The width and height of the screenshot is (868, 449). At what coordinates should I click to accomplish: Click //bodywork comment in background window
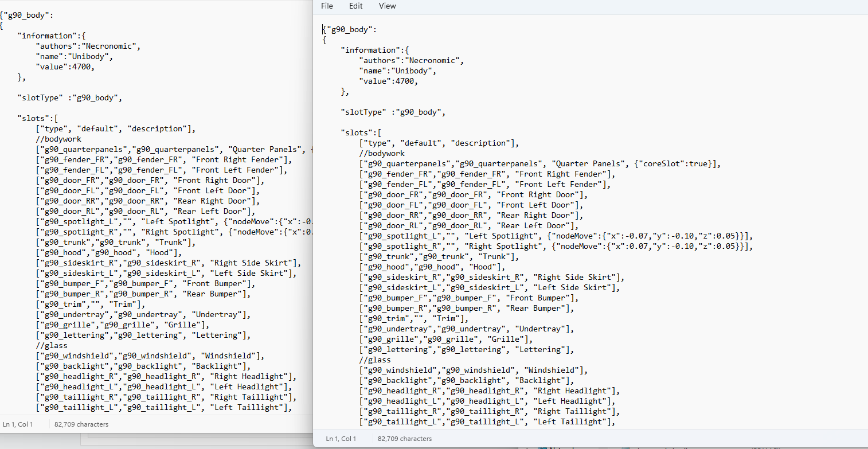58,139
